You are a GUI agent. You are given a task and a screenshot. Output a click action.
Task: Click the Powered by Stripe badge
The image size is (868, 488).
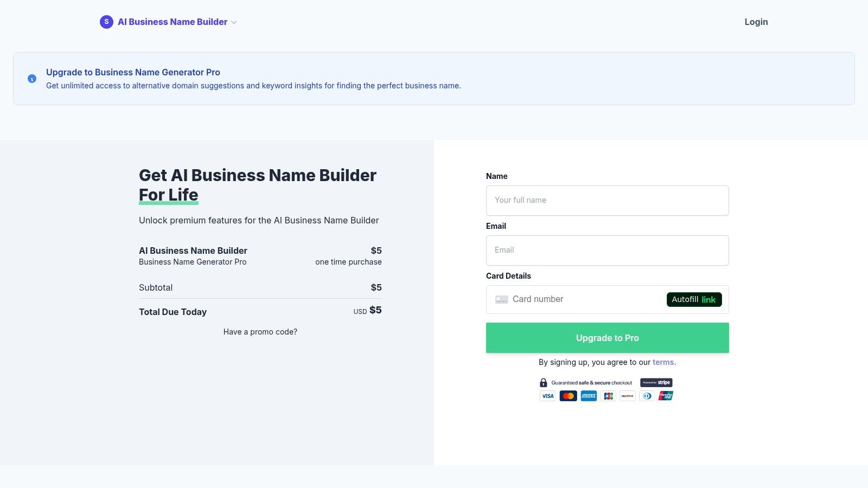[x=656, y=382]
